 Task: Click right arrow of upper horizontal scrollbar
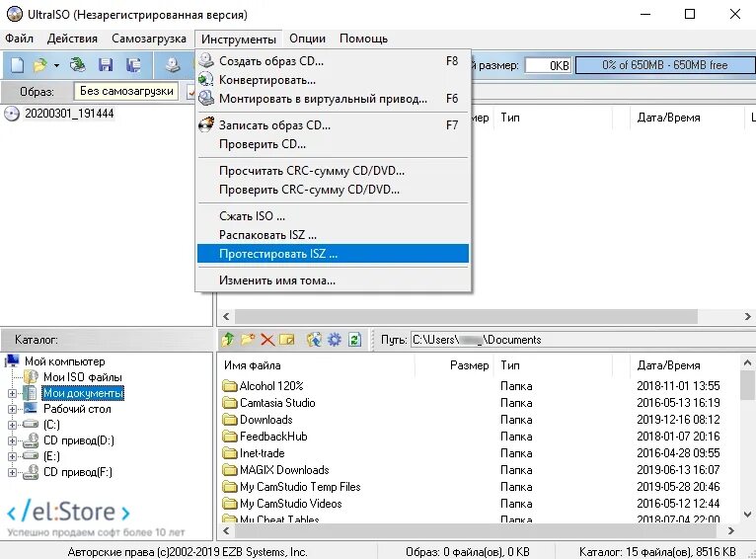pos(747,317)
